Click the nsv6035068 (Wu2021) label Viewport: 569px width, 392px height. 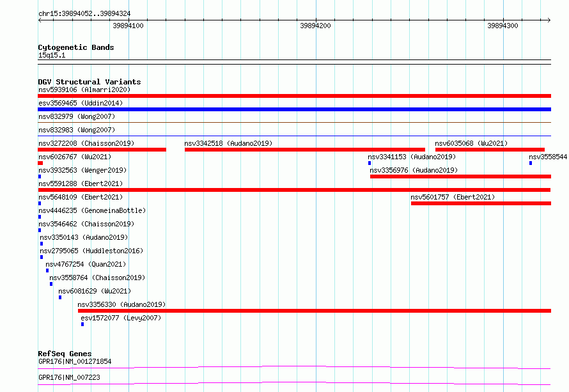point(471,143)
